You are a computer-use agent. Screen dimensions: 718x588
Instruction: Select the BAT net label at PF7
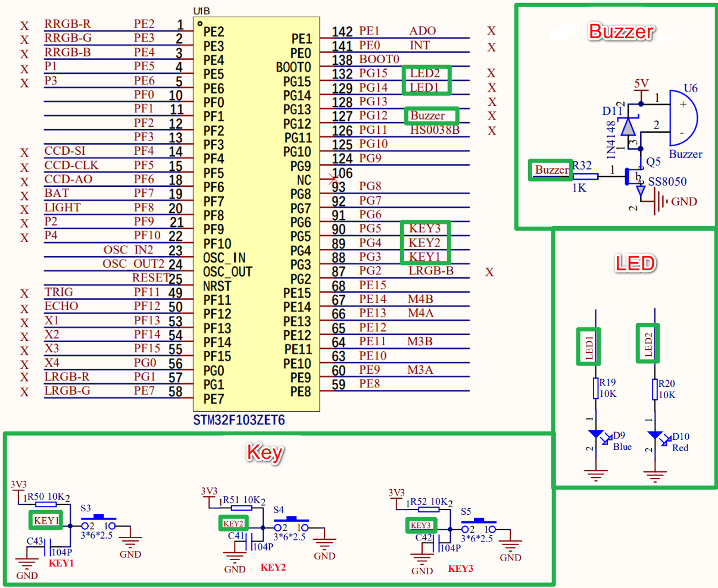tap(57, 193)
